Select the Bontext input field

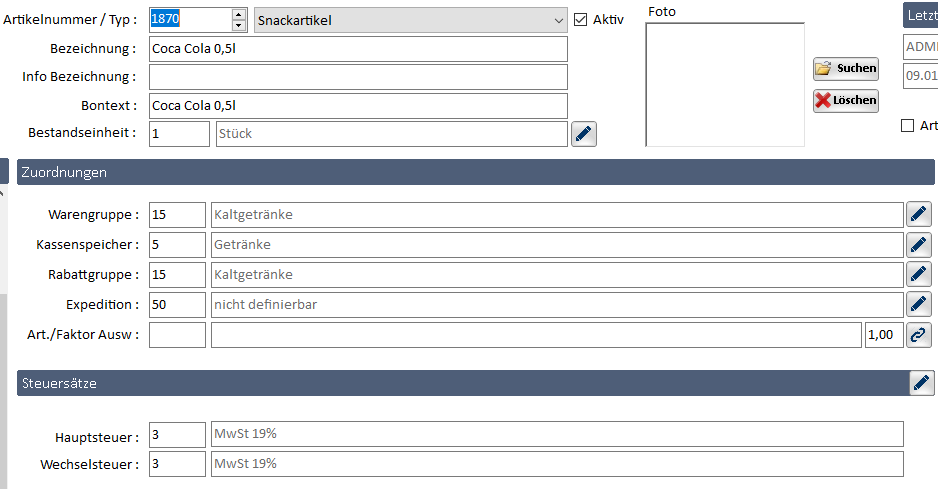point(358,105)
